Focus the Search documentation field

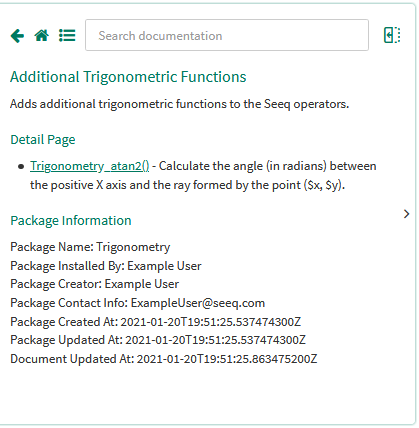pyautogui.click(x=227, y=35)
